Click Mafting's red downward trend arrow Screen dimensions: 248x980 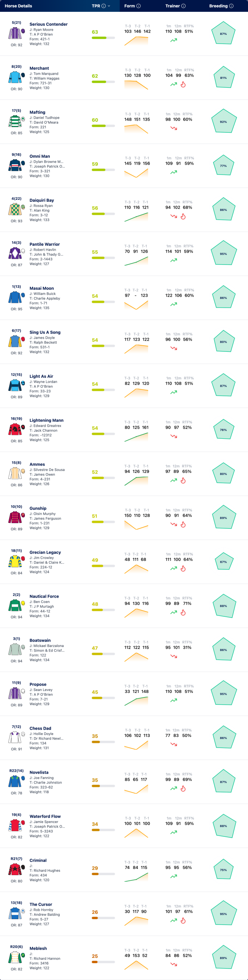pyautogui.click(x=174, y=128)
